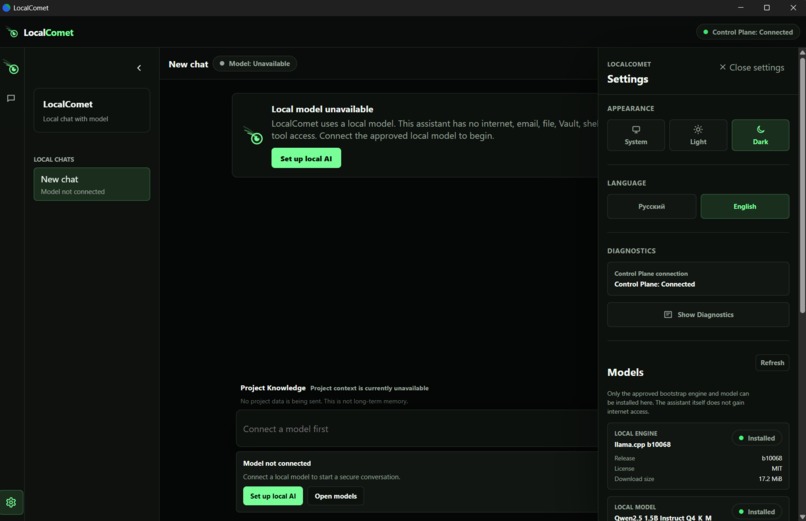Click the settings panel vertical scrollbar

(x=802, y=185)
